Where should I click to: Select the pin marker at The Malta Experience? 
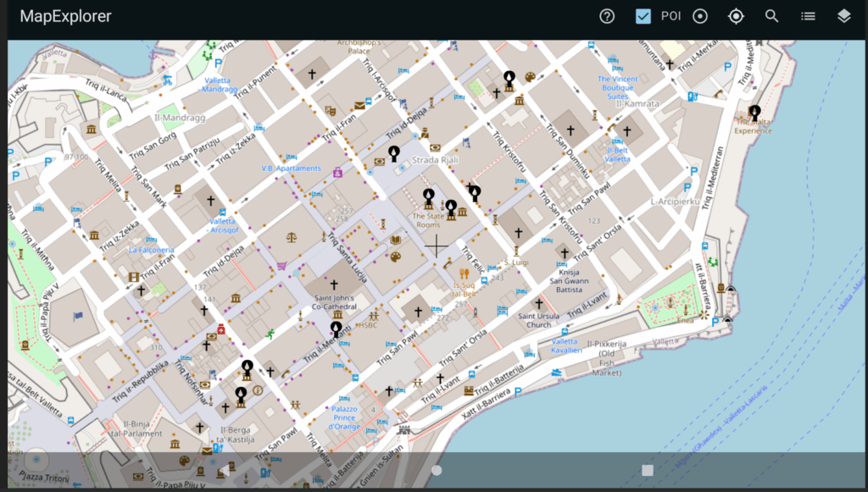tap(754, 112)
